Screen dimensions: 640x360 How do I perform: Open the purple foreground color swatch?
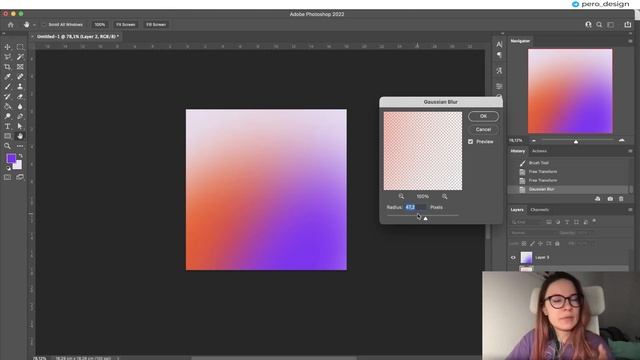11,158
